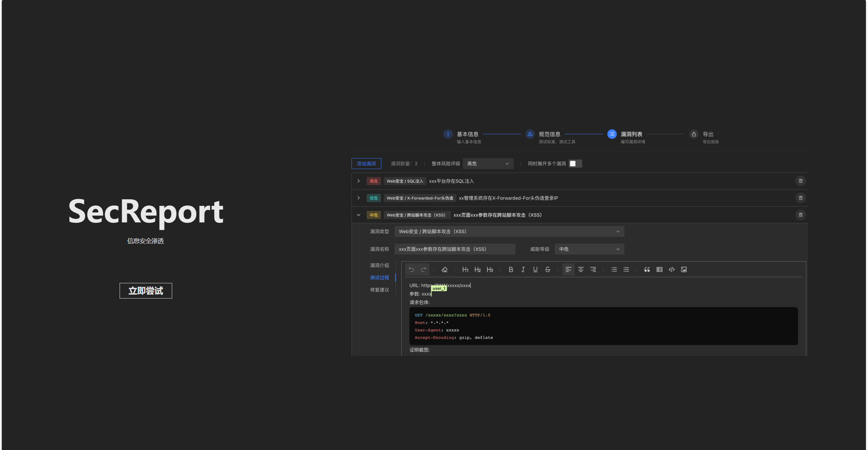
Task: Open the 威胁等级 dropdown
Action: point(589,249)
